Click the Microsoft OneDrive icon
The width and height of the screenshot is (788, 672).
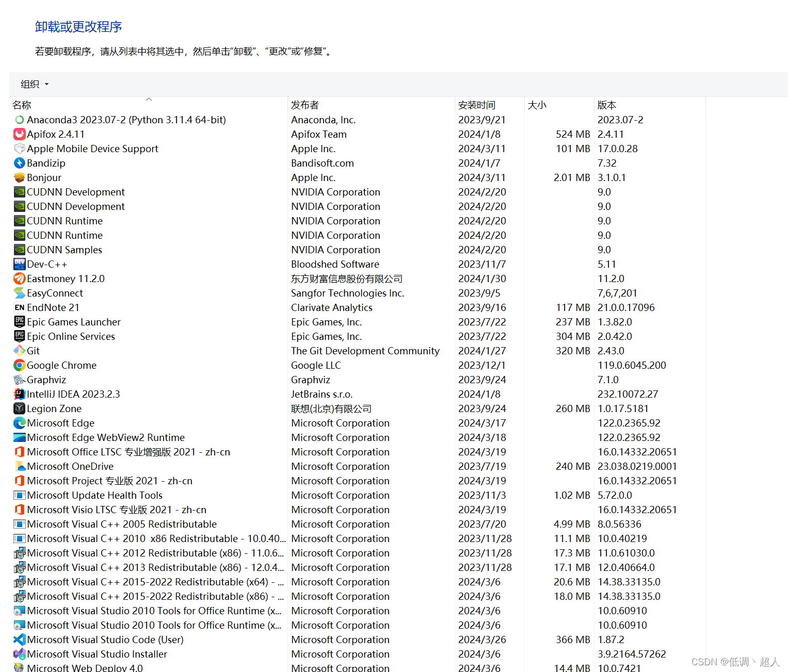(20, 466)
